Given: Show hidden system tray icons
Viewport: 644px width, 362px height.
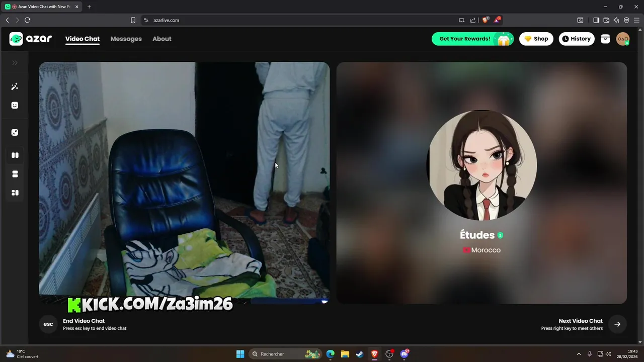Looking at the screenshot, I should [x=579, y=354].
